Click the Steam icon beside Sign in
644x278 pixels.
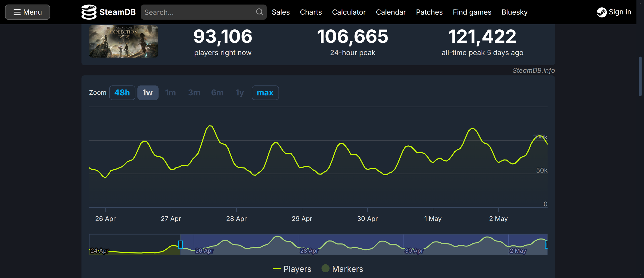pyautogui.click(x=601, y=12)
